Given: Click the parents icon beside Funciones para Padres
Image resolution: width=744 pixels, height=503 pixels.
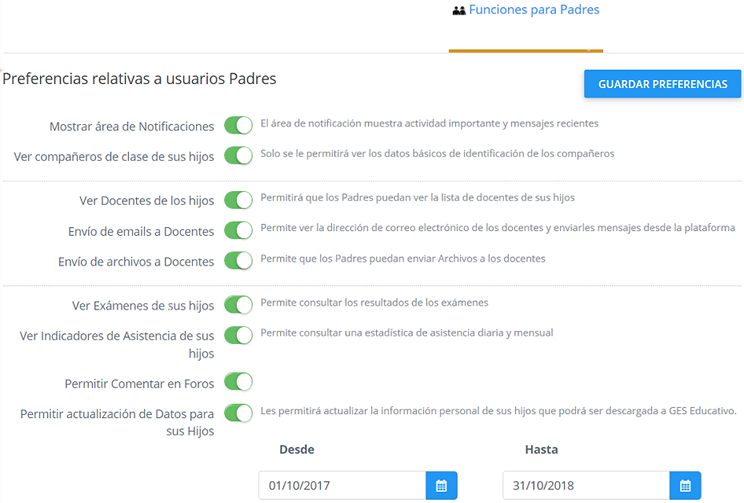Looking at the screenshot, I should point(459,11).
